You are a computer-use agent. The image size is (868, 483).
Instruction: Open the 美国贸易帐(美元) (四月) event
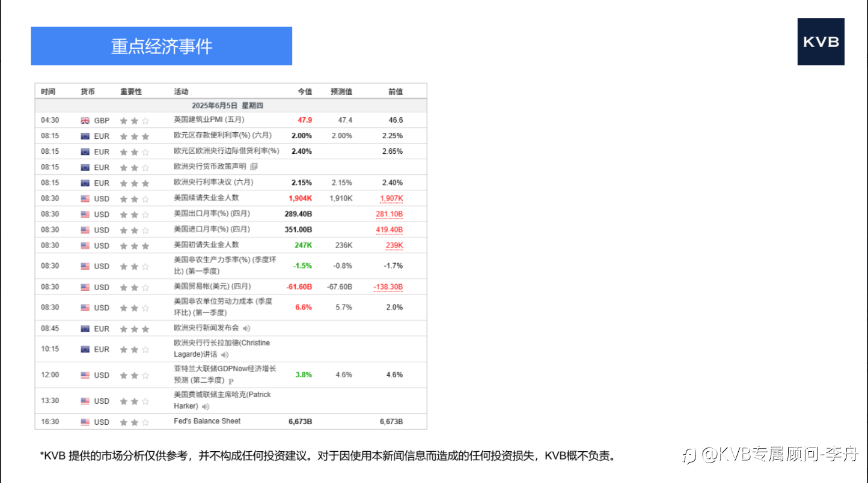point(212,286)
